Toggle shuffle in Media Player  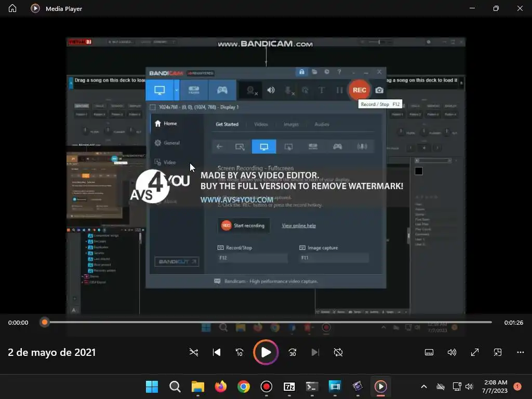[194, 352]
